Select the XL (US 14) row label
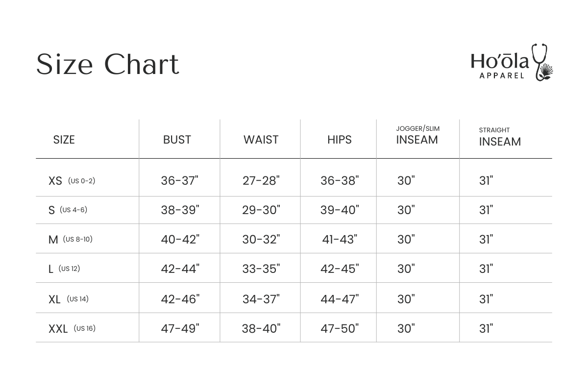This screenshot has height=392, width=588. click(69, 299)
